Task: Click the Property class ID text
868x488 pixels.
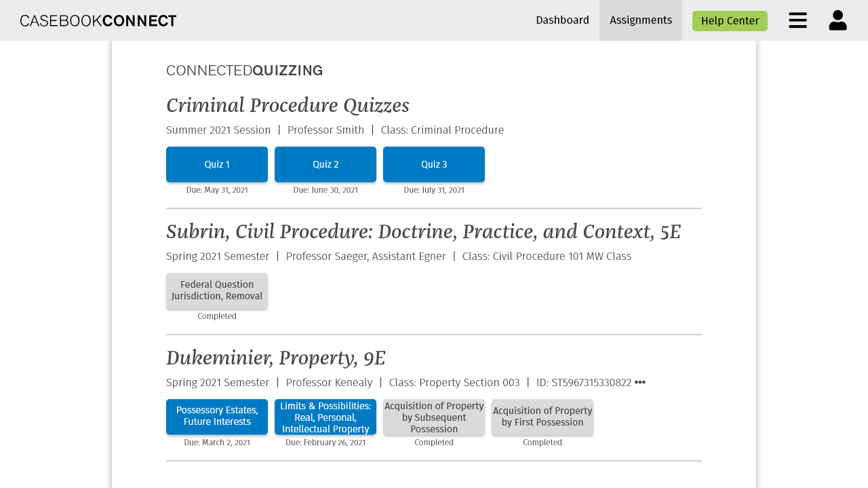Action: 583,383
